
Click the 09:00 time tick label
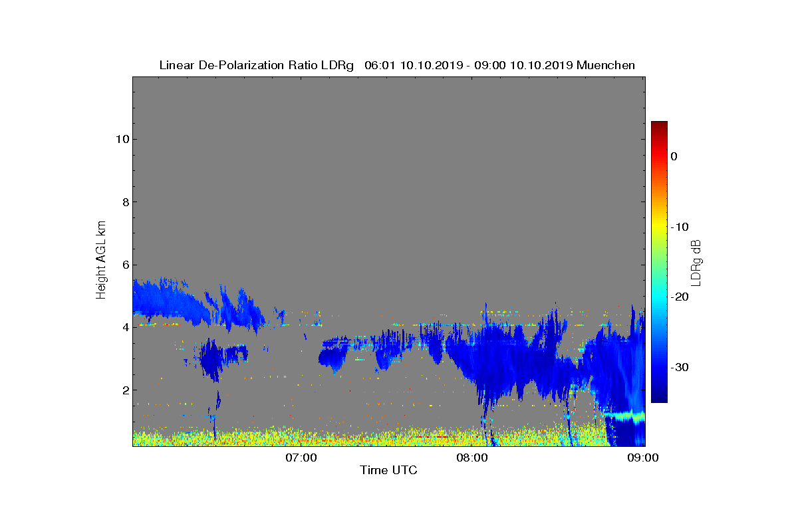click(x=644, y=458)
